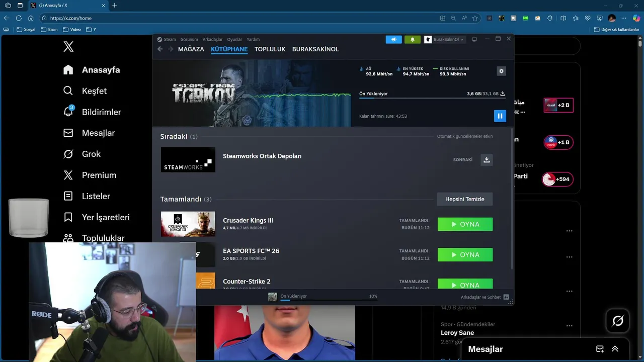Pause the Escape from Tarkov download
This screenshot has width=644, height=362.
(x=500, y=116)
